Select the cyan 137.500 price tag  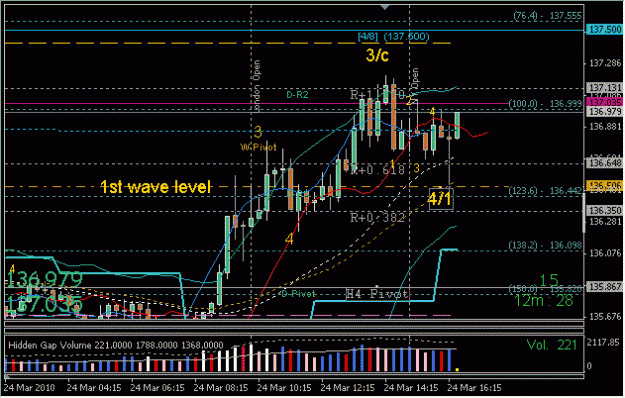[x=604, y=29]
